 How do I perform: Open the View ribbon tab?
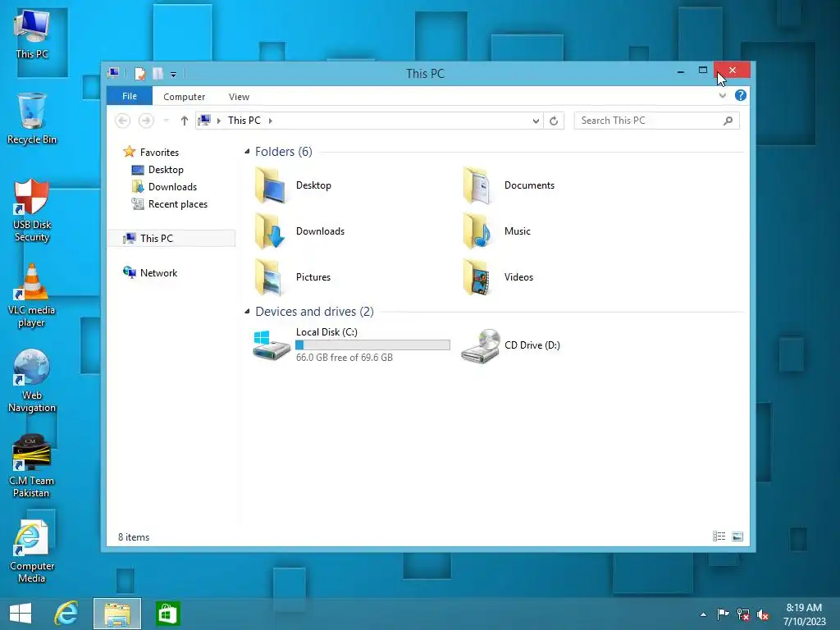pyautogui.click(x=239, y=97)
